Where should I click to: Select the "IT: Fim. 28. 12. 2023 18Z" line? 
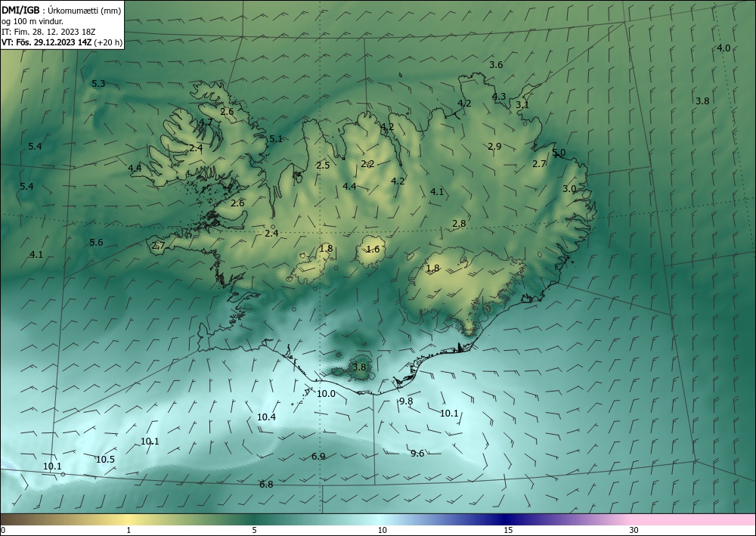point(48,32)
